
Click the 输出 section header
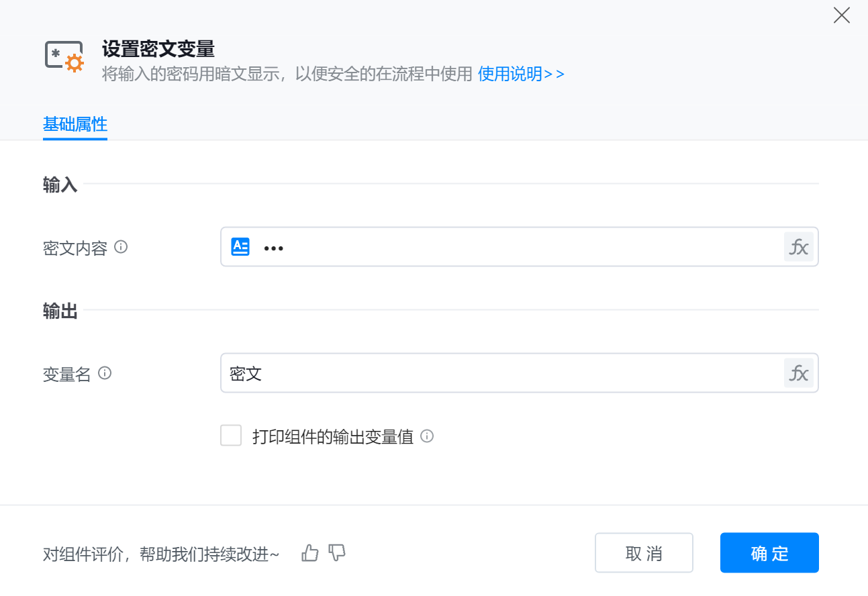tap(60, 311)
